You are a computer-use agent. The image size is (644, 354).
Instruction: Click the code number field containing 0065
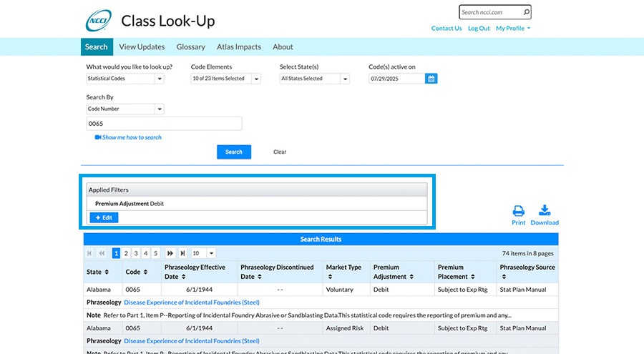(x=164, y=124)
